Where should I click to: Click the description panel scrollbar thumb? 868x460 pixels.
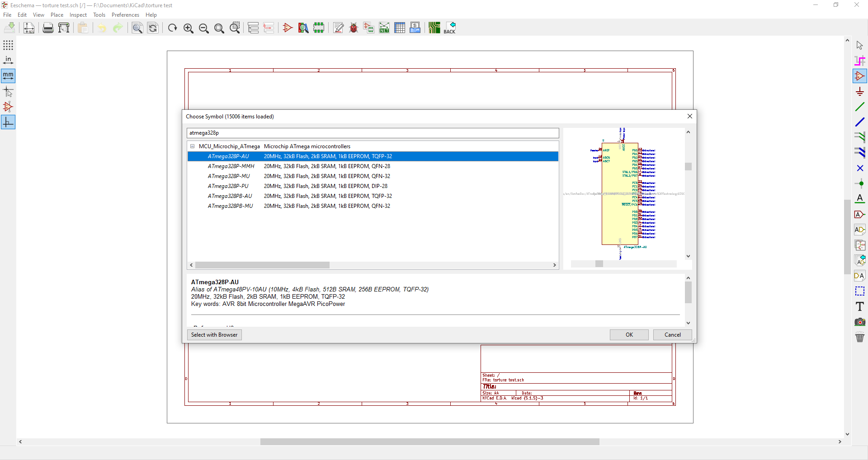pyautogui.click(x=688, y=293)
